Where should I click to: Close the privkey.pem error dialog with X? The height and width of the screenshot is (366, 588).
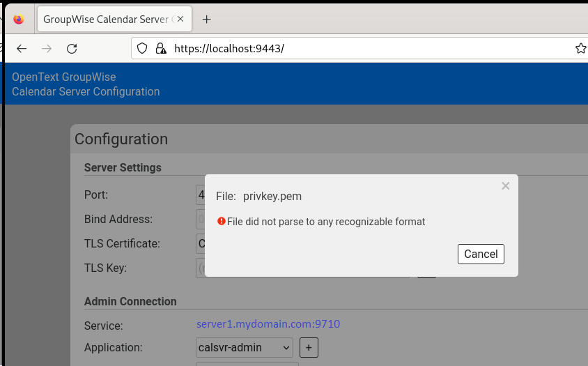(506, 186)
